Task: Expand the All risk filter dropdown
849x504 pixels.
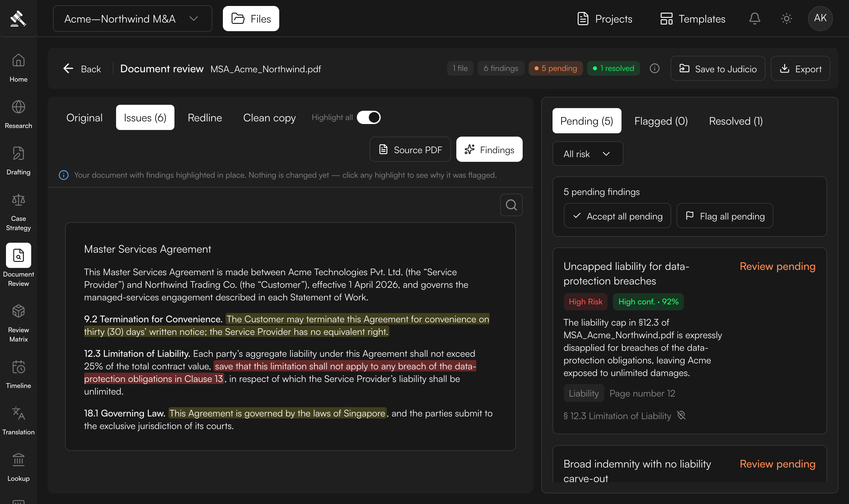Action: click(x=588, y=154)
